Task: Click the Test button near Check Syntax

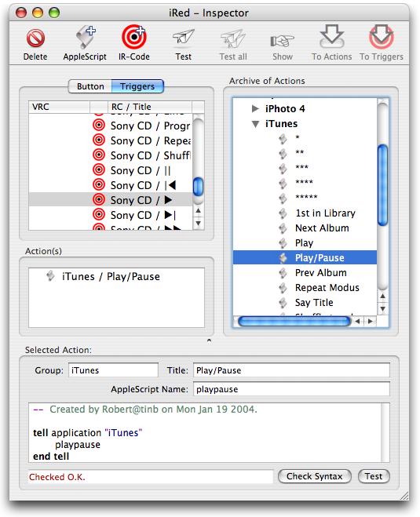Action: (x=374, y=476)
